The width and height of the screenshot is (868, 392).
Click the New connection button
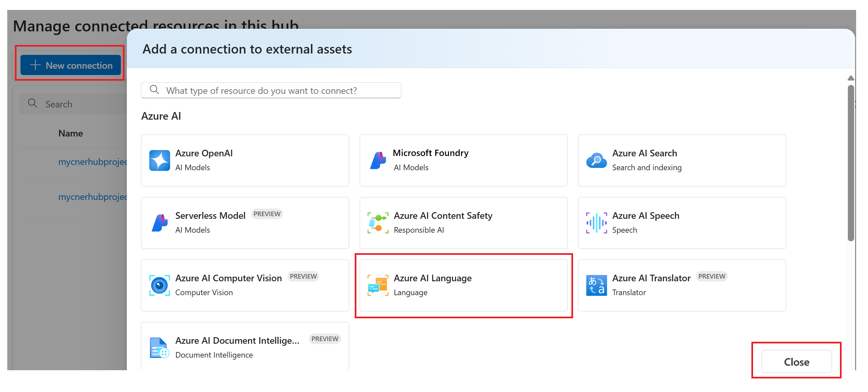point(70,65)
